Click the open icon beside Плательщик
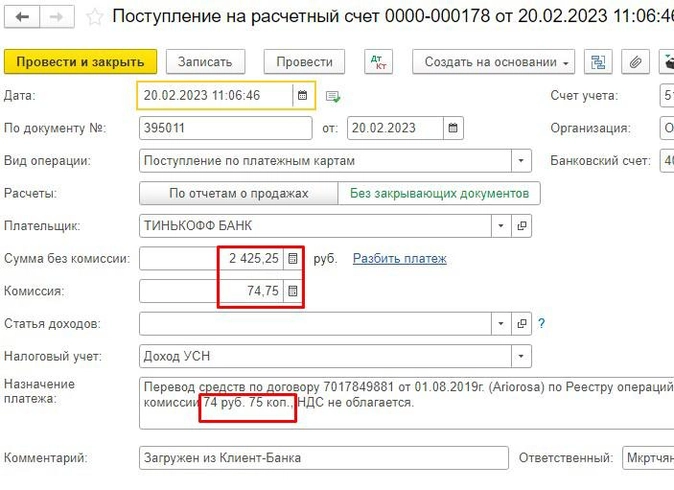 coord(522,226)
